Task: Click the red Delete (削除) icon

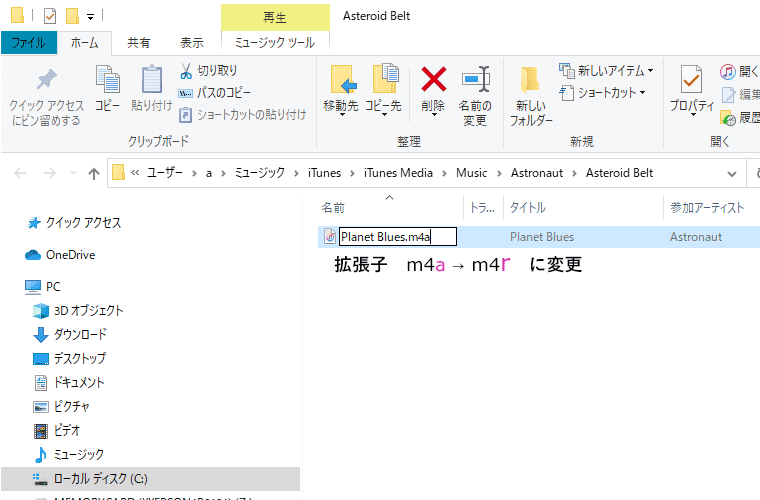Action: coord(433,79)
